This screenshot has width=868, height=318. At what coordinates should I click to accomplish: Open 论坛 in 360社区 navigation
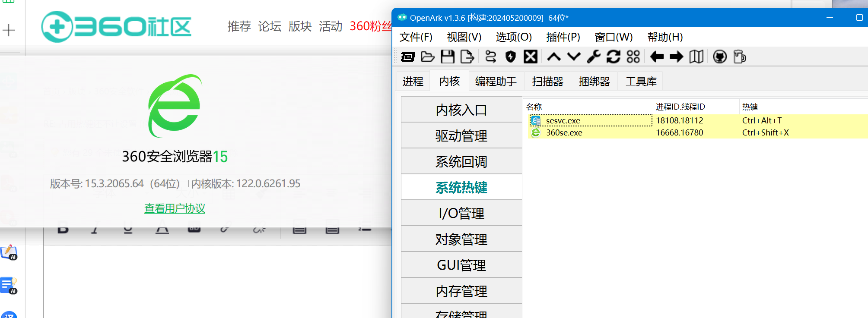(x=270, y=26)
